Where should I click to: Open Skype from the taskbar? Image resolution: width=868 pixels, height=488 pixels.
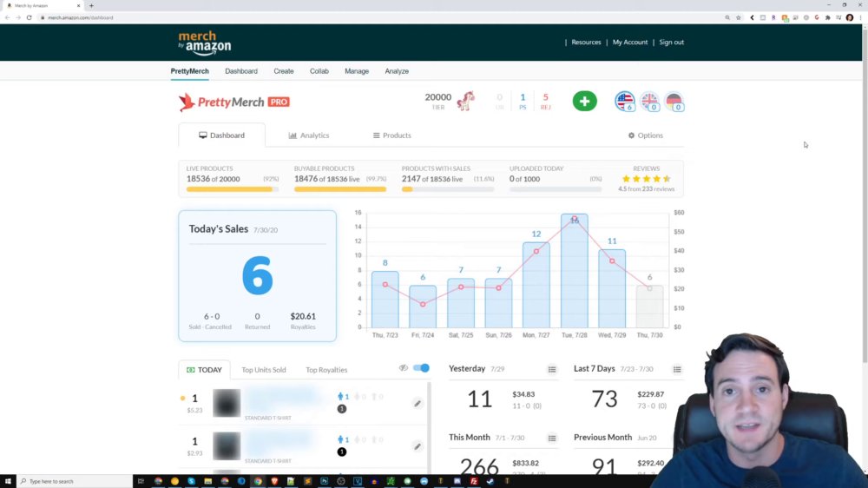pyautogui.click(x=192, y=481)
